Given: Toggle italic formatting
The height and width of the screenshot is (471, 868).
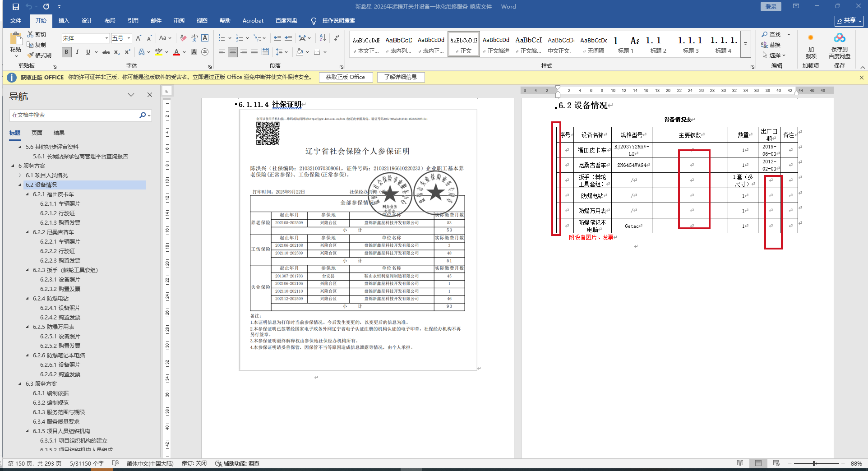Looking at the screenshot, I should coord(77,52).
